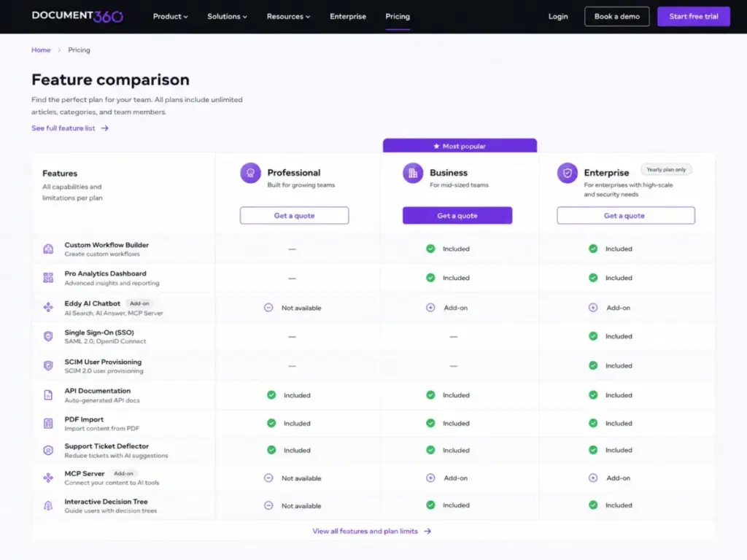Open the Product dropdown menu
The width and height of the screenshot is (747, 560).
pyautogui.click(x=170, y=16)
